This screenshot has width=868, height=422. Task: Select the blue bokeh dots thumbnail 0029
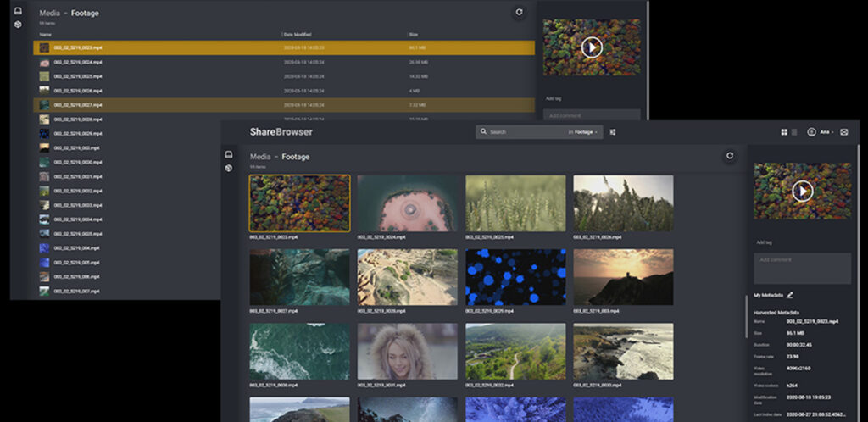(x=515, y=277)
